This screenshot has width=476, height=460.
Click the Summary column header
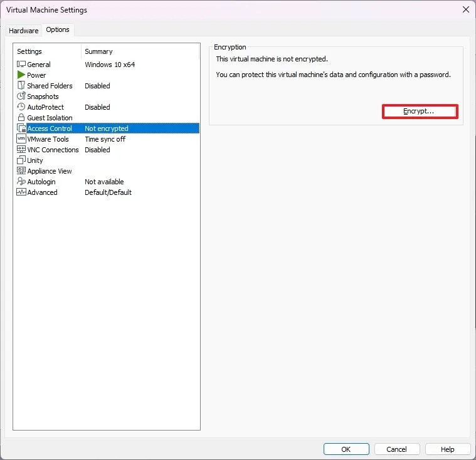click(98, 51)
